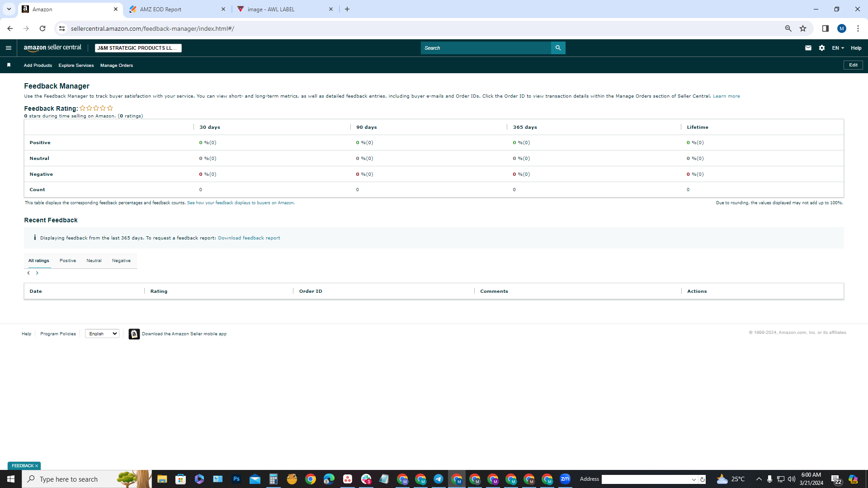The width and height of the screenshot is (868, 488).
Task: Switch to the Negative feedback tab
Action: pos(121,261)
